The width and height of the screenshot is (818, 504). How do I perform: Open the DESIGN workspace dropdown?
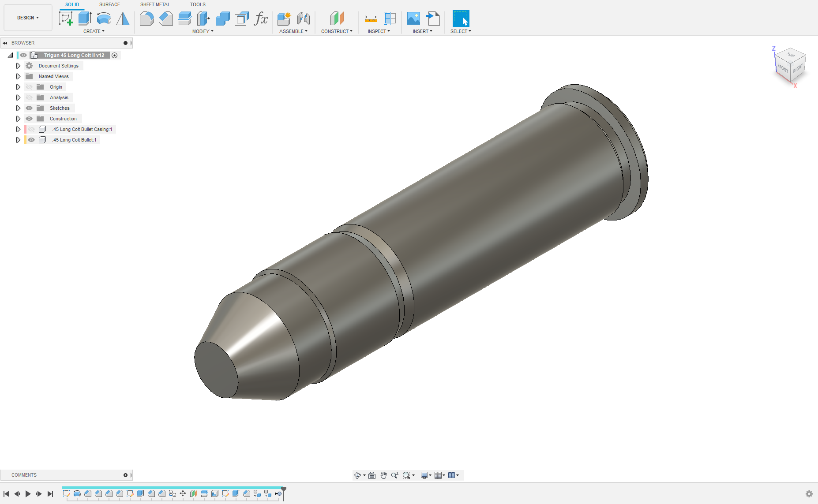[x=28, y=18]
